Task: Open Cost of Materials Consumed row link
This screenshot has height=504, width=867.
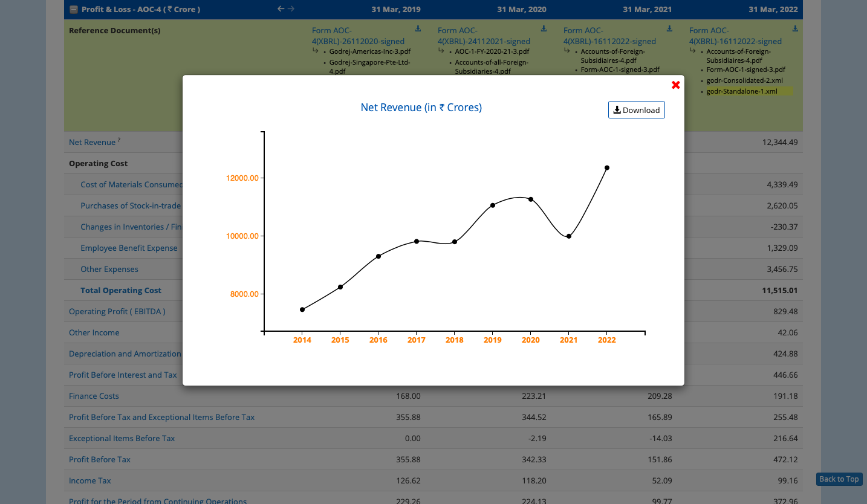Action: click(132, 185)
